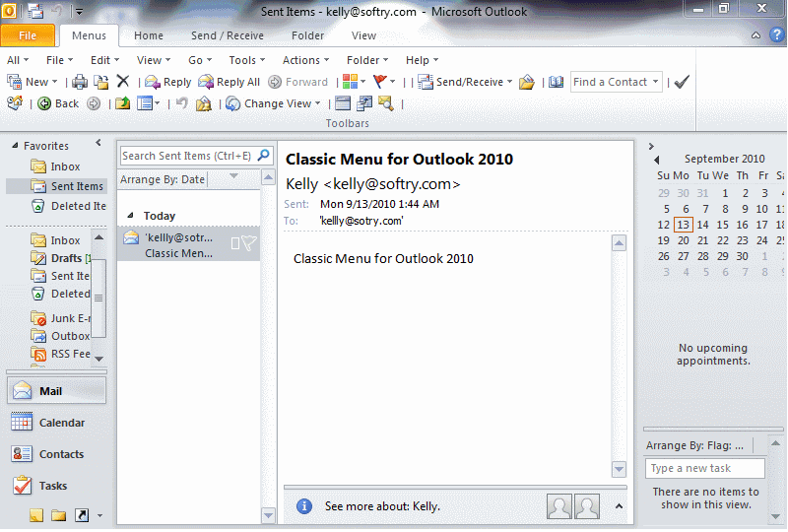This screenshot has width=788, height=532.
Task: Toggle the flag on the kellly@sotr message
Action: point(249,243)
